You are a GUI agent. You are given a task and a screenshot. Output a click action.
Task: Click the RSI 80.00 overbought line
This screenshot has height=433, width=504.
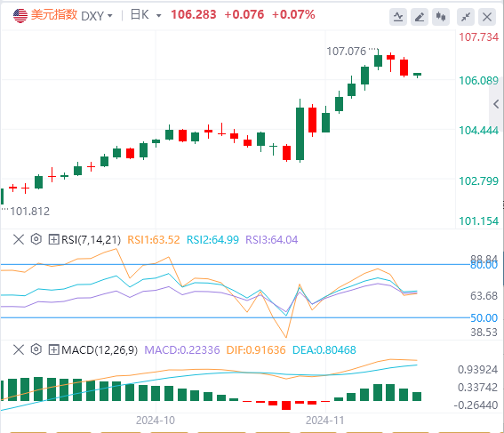coord(236,265)
